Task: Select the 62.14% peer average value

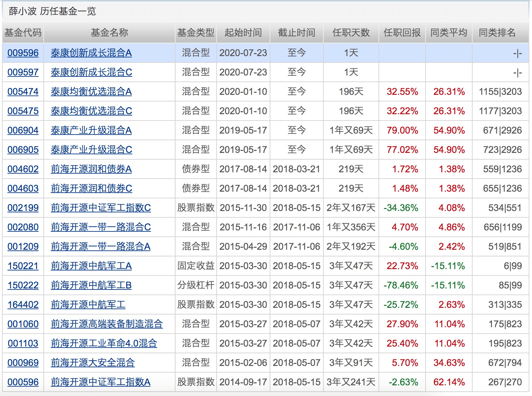Action: 449,382
